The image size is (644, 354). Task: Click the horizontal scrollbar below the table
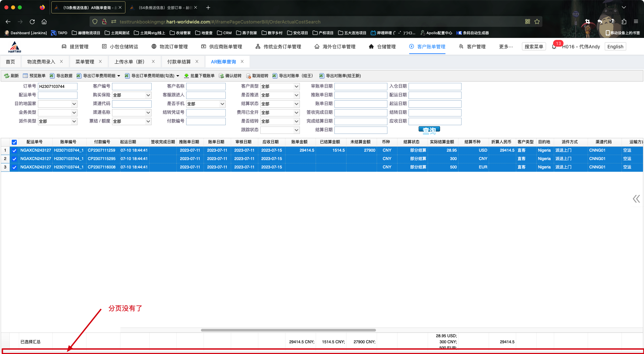(x=288, y=330)
